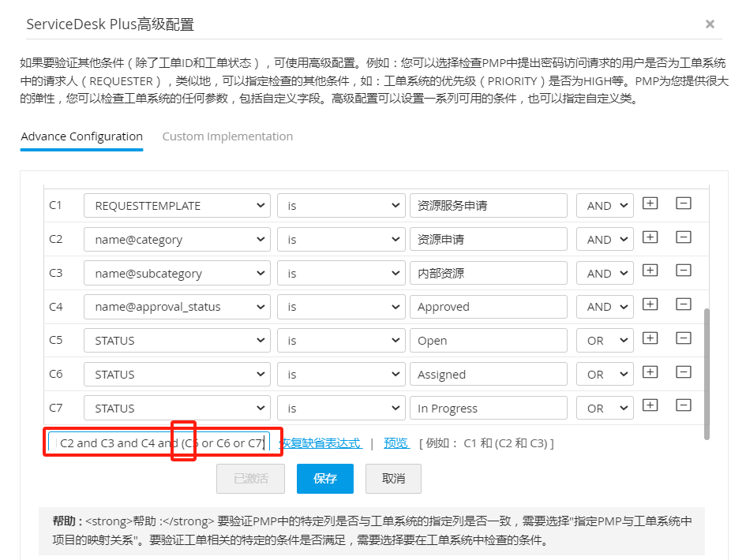This screenshot has height=560, width=746.
Task: Open the AND logic dropdown in C3
Action: (x=605, y=273)
